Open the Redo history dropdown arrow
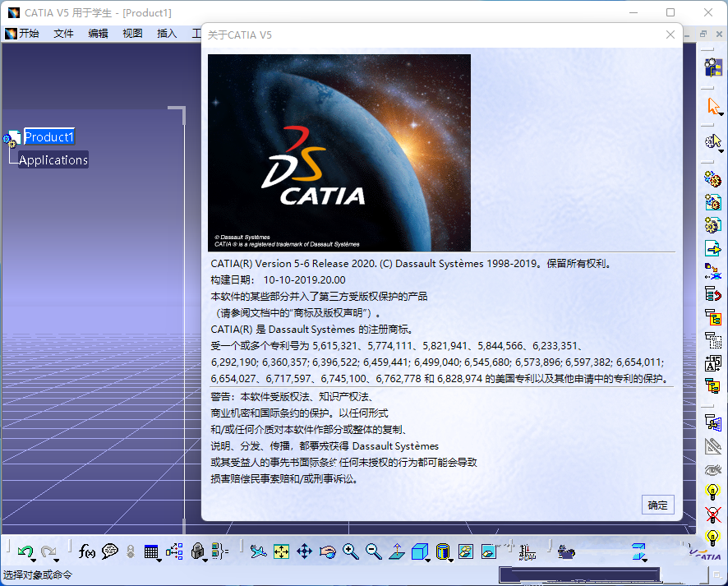 (x=57, y=561)
